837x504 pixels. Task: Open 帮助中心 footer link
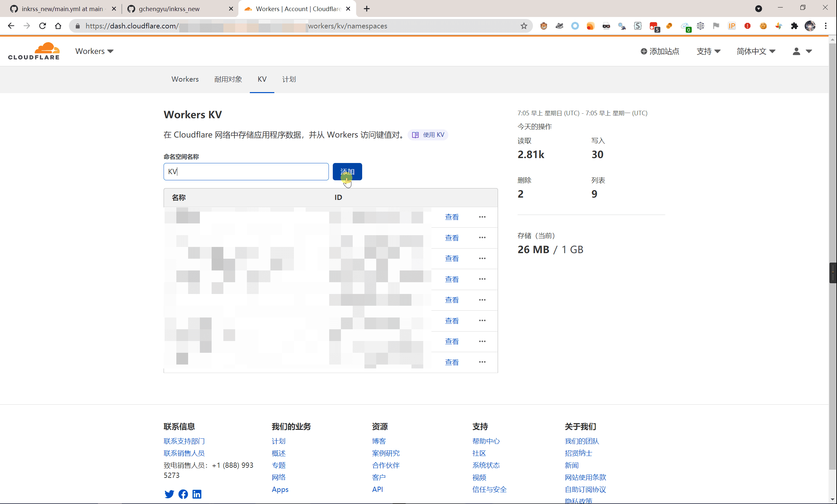(486, 441)
